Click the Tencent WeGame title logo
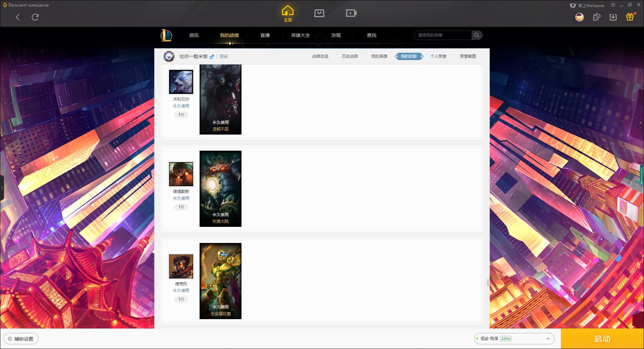Image resolution: width=644 pixels, height=349 pixels. tap(26, 5)
